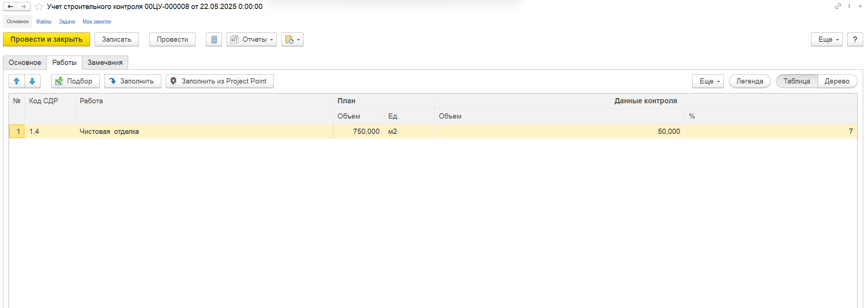This screenshot has height=308, width=868.
Task: Expand the Отчеты dropdown menu
Action: [251, 39]
